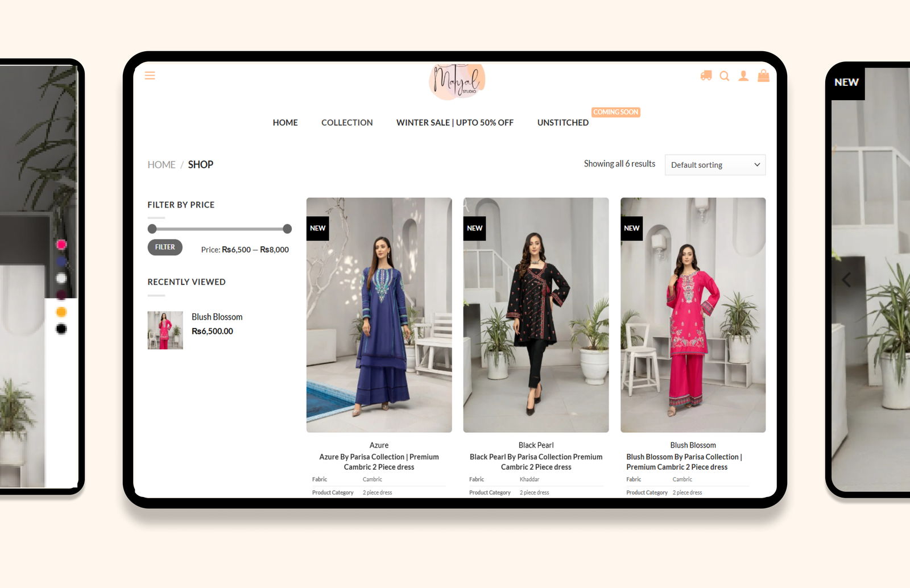
Task: Select the UNSTITCHED menu item
Action: pyautogui.click(x=562, y=123)
